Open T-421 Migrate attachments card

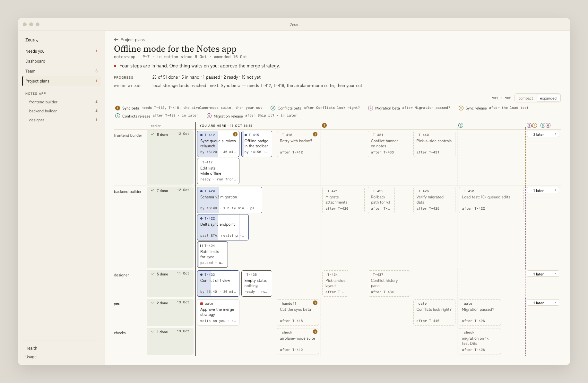point(343,200)
